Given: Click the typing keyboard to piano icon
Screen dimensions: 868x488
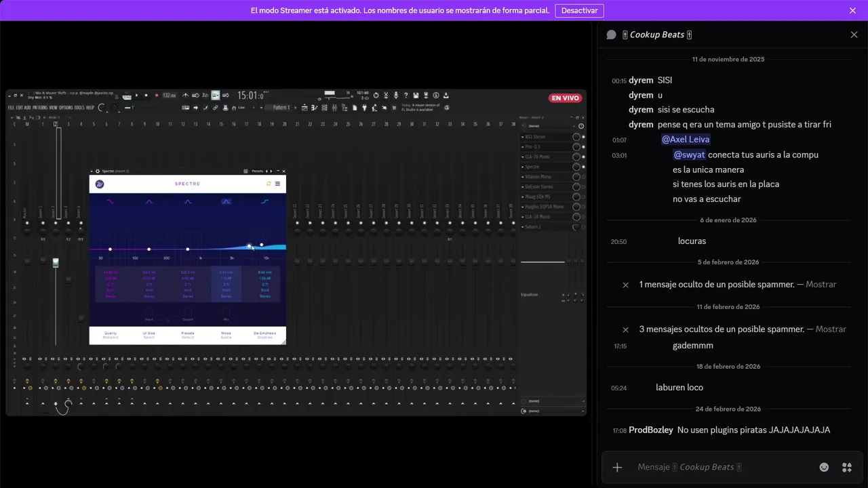Looking at the screenshot, I should tap(185, 108).
